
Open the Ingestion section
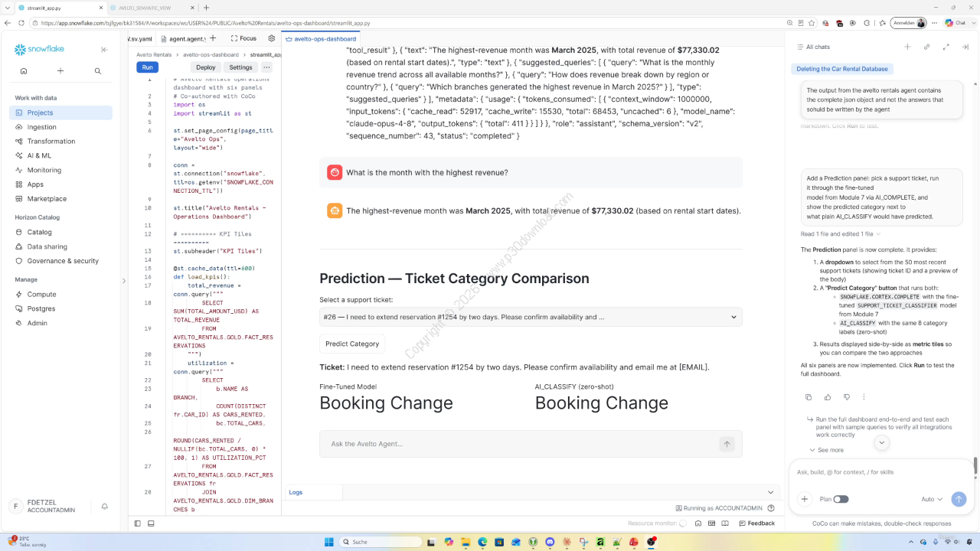60,127
